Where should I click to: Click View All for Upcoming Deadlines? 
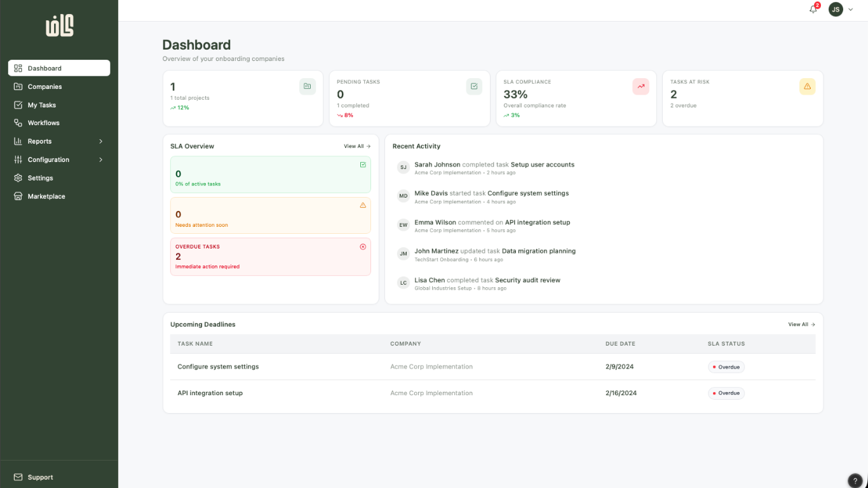click(801, 324)
